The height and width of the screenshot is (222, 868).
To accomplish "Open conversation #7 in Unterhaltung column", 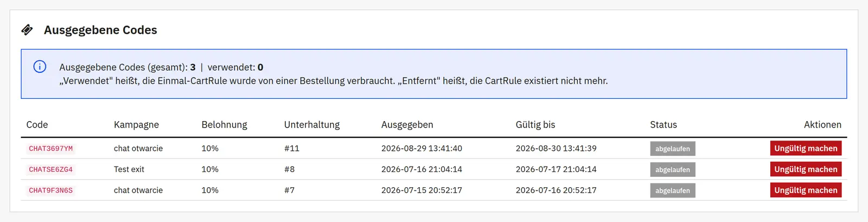I will 290,190.
